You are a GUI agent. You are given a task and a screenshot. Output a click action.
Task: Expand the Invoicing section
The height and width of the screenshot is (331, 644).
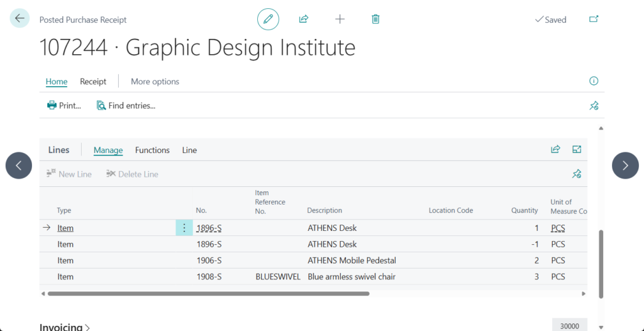pos(65,327)
